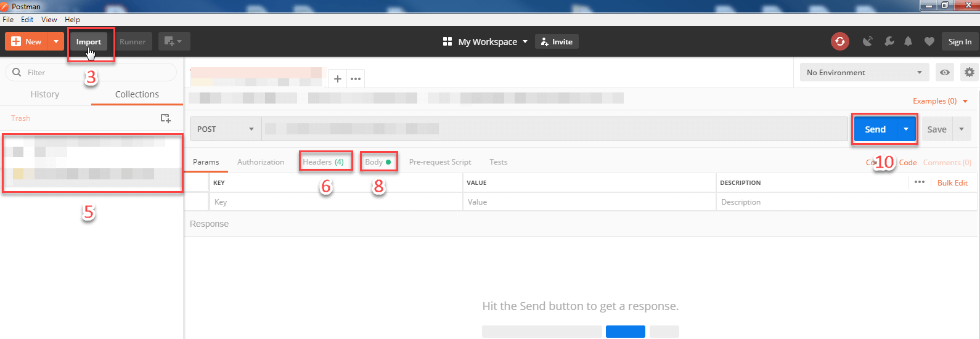
Task: Open the manage environments gear icon
Action: [970, 72]
